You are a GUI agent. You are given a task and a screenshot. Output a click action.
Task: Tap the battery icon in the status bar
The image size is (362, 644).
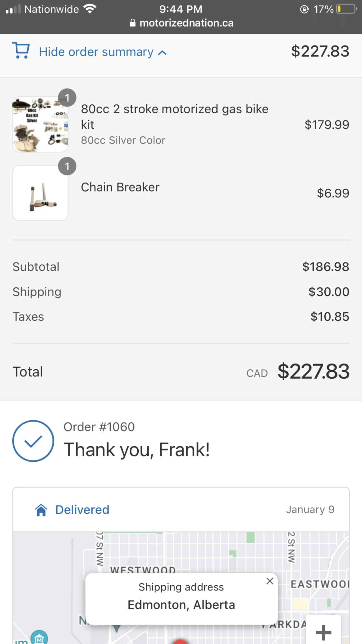(346, 9)
